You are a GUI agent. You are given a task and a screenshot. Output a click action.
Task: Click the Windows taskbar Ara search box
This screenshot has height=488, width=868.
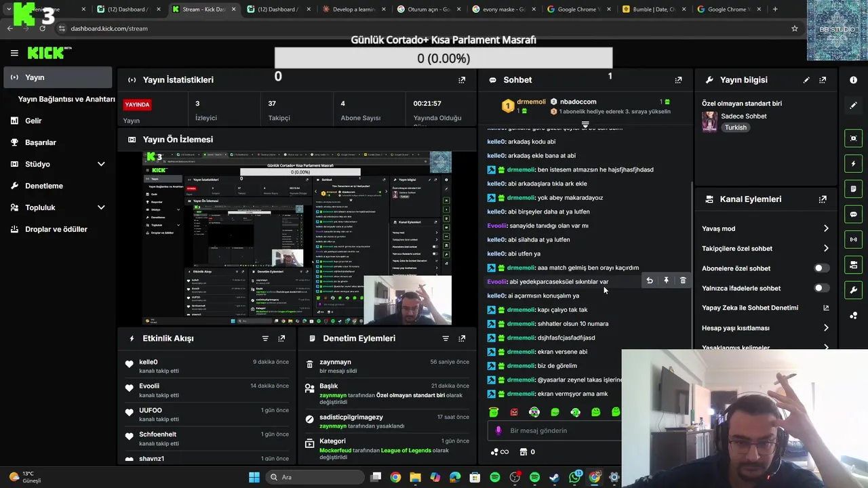tap(315, 477)
